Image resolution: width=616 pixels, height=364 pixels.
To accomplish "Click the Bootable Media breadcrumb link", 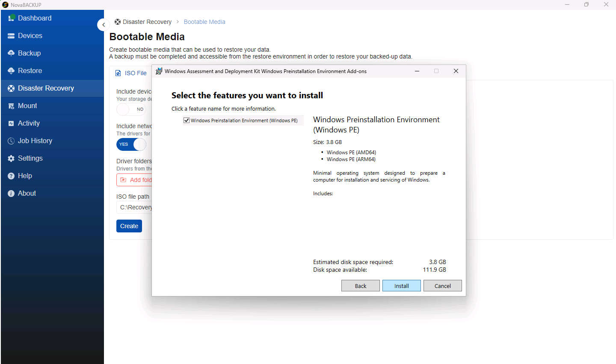I will pos(204,22).
